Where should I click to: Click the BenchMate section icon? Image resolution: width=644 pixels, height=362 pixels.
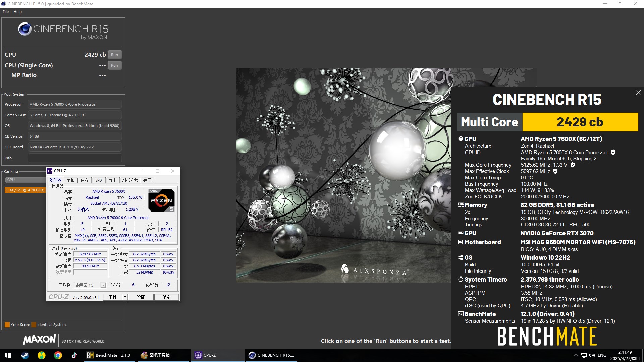click(x=461, y=314)
